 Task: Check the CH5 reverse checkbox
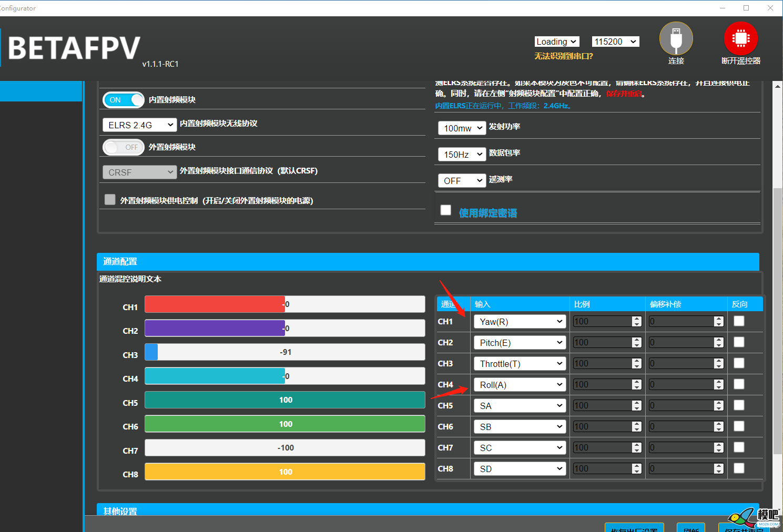pos(739,405)
